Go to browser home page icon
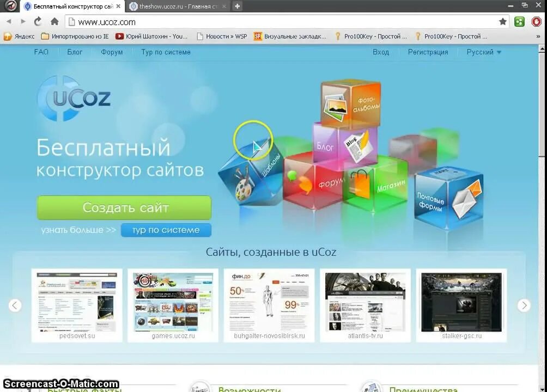The image size is (547, 392). coord(54,22)
